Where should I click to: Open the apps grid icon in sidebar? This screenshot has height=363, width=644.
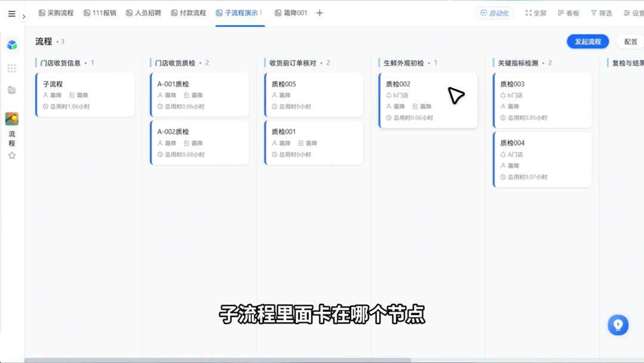click(12, 68)
